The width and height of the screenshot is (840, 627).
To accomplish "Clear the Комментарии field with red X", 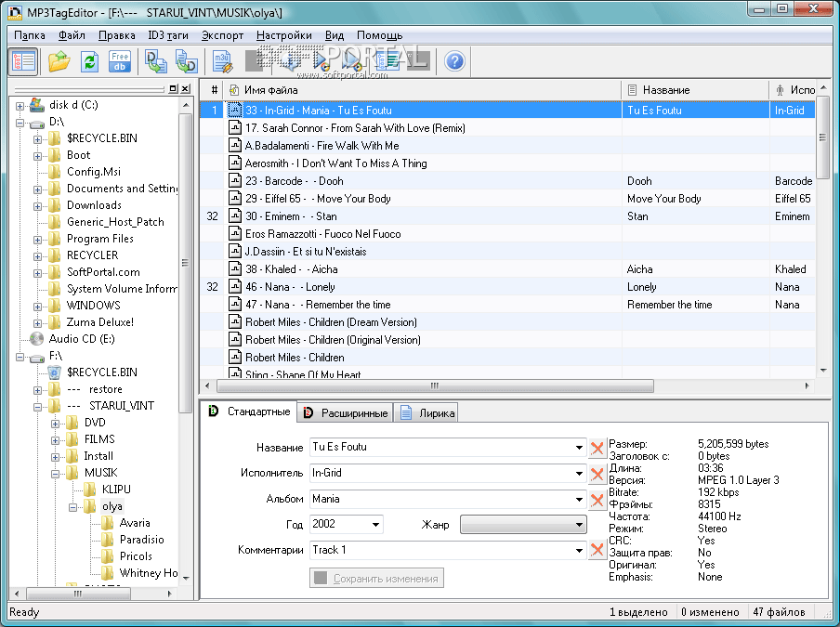I will [597, 550].
